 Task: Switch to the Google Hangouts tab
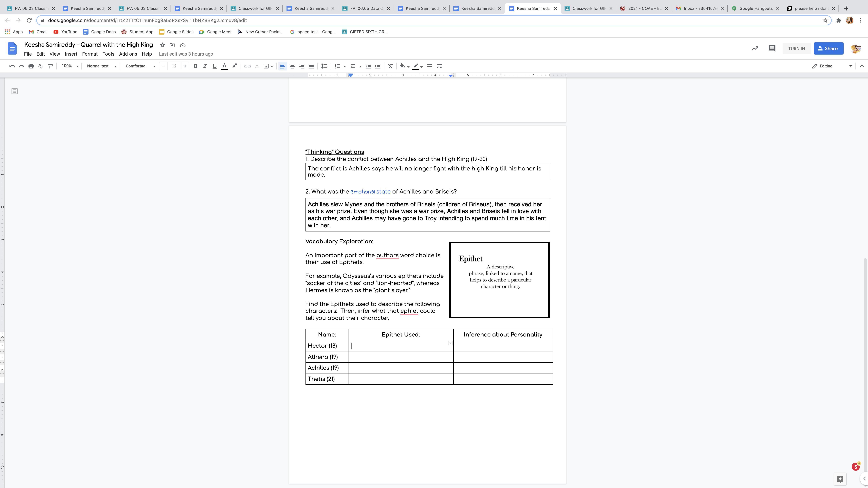(755, 8)
